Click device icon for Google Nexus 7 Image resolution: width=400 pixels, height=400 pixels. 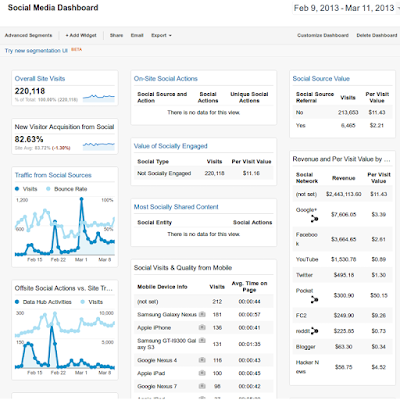click(202, 386)
